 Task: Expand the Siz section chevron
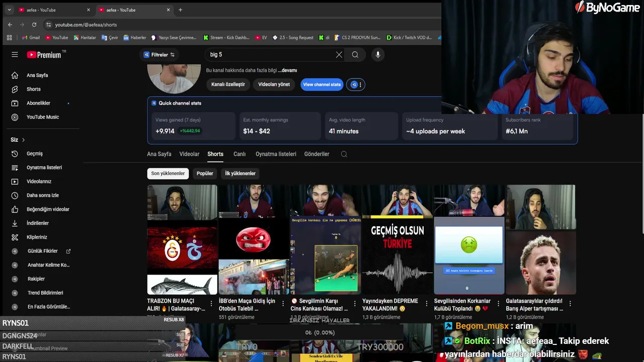point(23,140)
